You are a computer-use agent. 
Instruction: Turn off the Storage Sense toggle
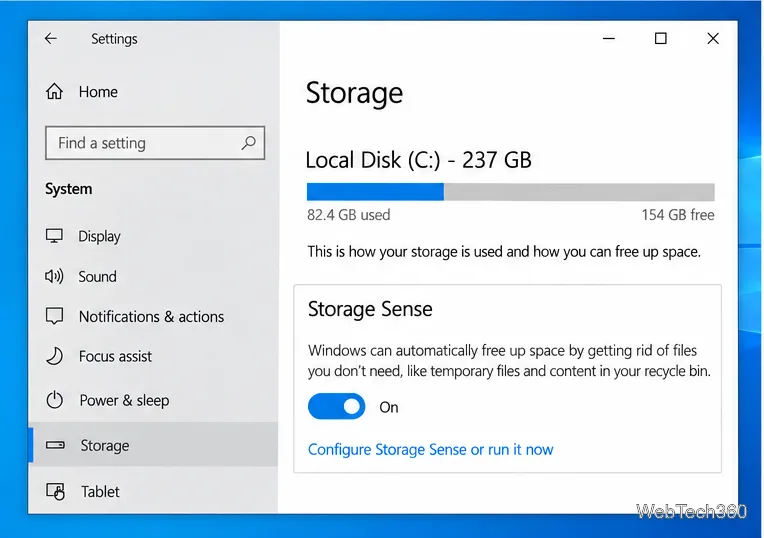pyautogui.click(x=336, y=406)
